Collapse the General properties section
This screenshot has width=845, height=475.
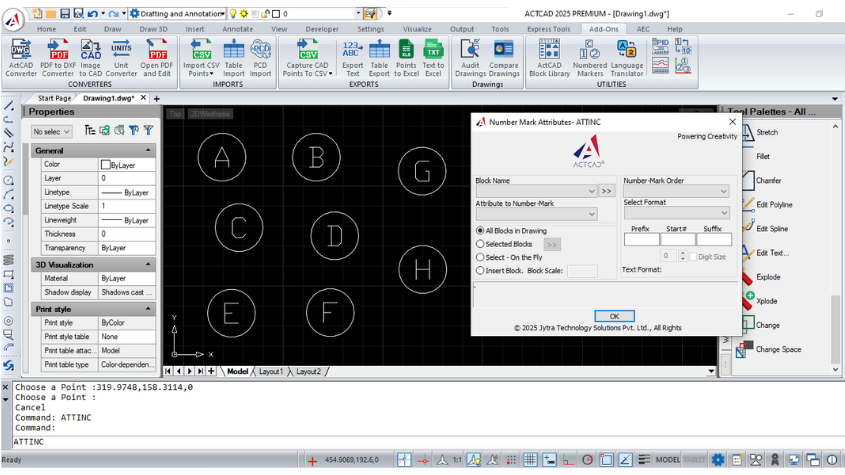pos(148,150)
